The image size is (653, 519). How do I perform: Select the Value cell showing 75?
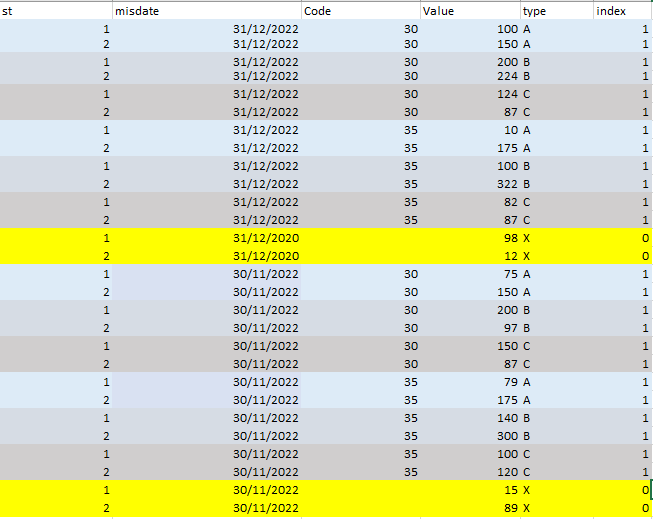[x=470, y=274]
